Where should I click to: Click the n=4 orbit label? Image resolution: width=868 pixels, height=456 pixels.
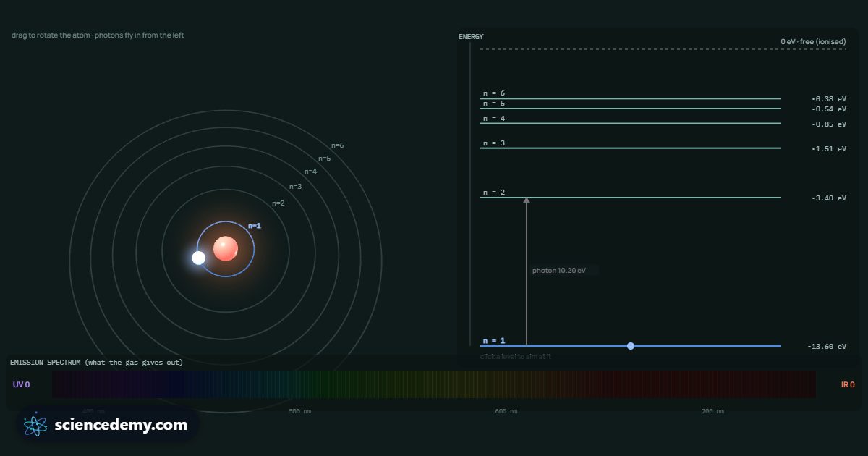pyautogui.click(x=311, y=172)
